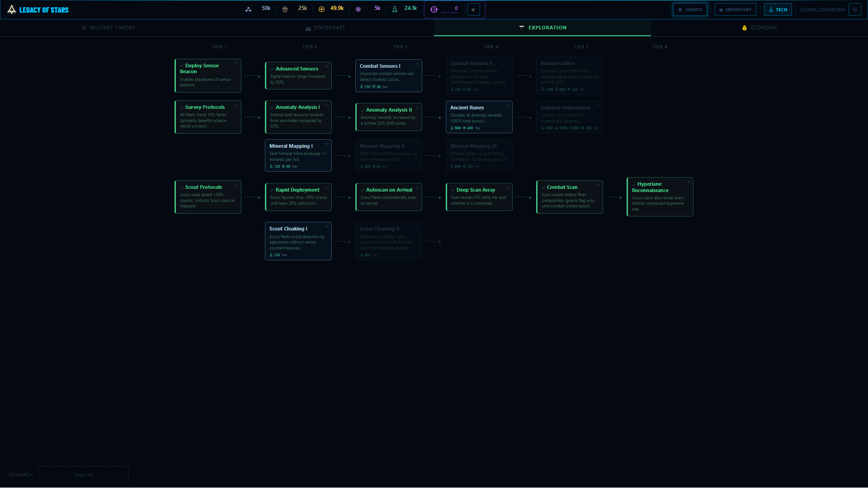
Task: Select the Anomaly Analysis II tech node
Action: tap(389, 117)
